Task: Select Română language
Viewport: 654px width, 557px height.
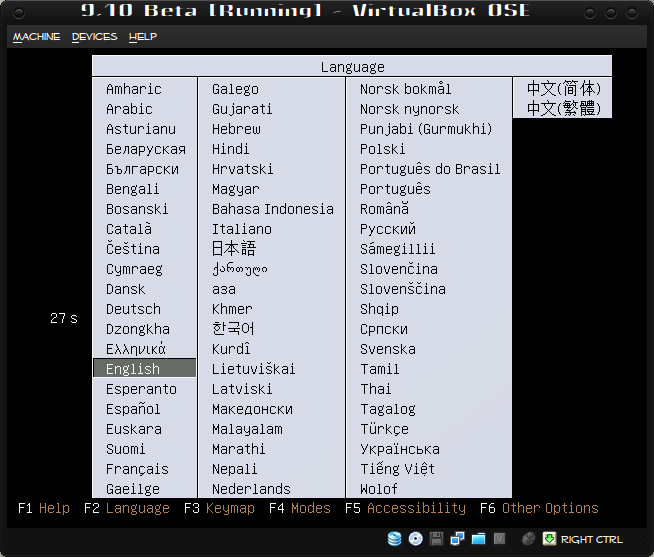Action: click(x=385, y=209)
